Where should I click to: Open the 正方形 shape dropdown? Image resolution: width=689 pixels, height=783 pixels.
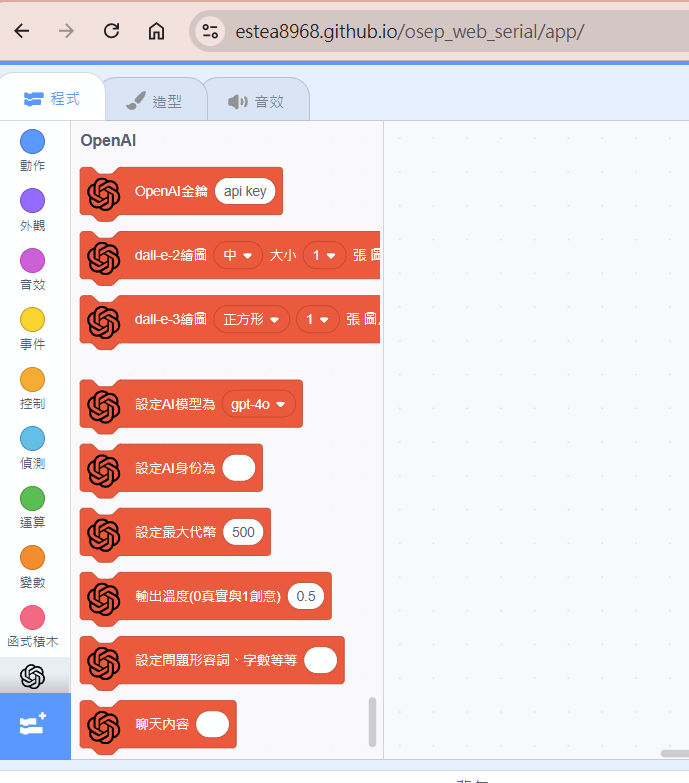pos(251,319)
